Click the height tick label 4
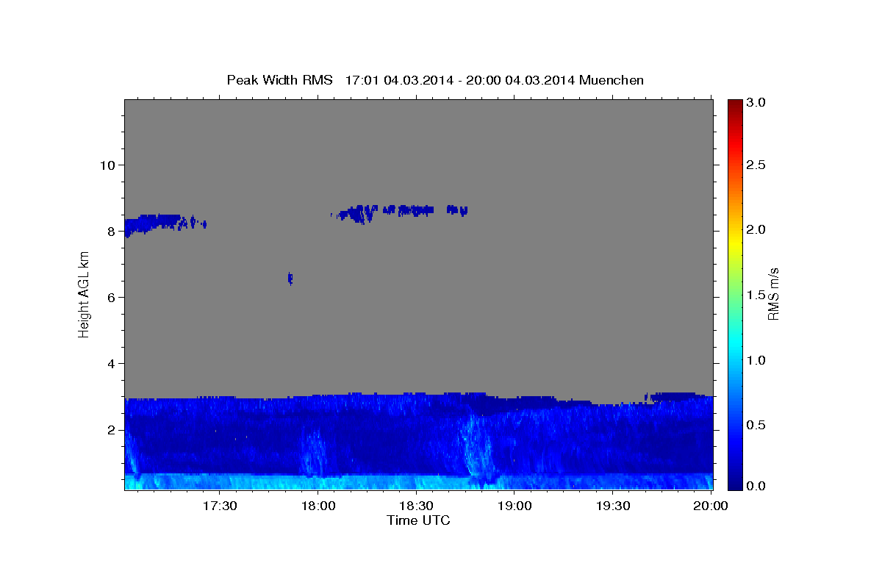This screenshot has width=882, height=588. pos(111,364)
